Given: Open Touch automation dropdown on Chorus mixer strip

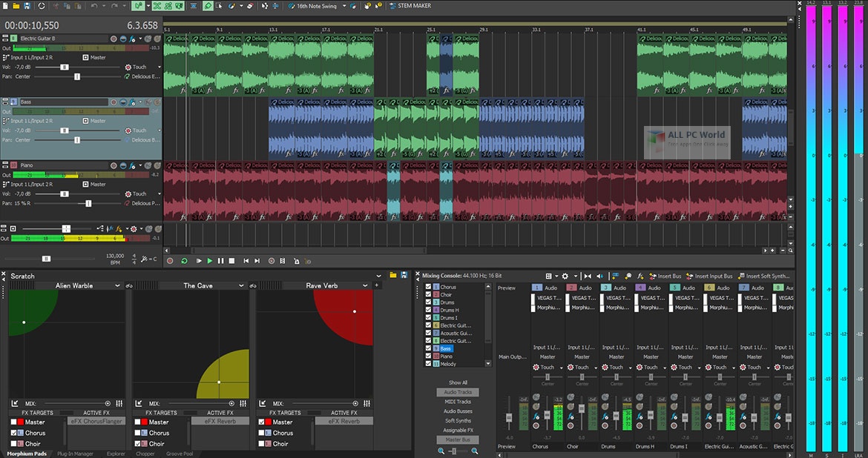Looking at the screenshot, I should point(561,368).
